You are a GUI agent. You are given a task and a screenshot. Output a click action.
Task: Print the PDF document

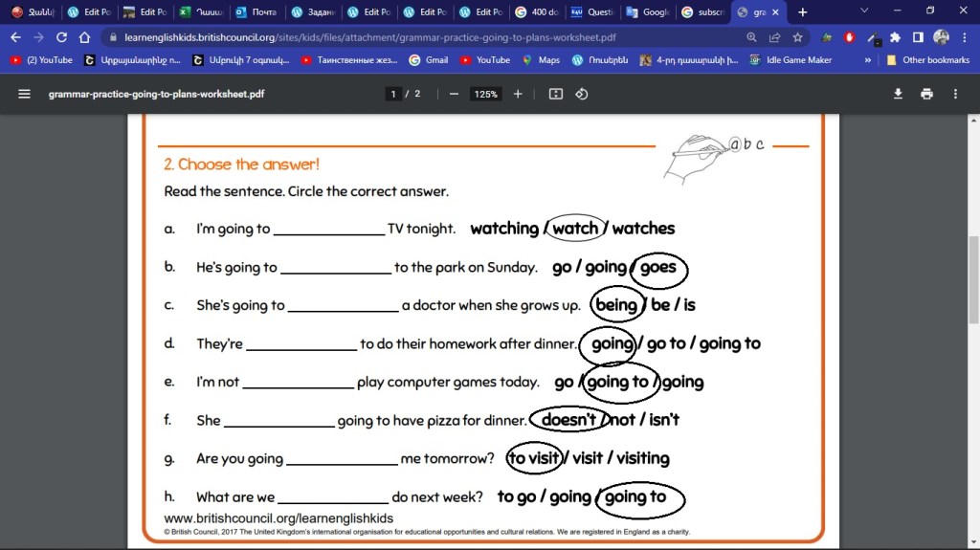[926, 94]
